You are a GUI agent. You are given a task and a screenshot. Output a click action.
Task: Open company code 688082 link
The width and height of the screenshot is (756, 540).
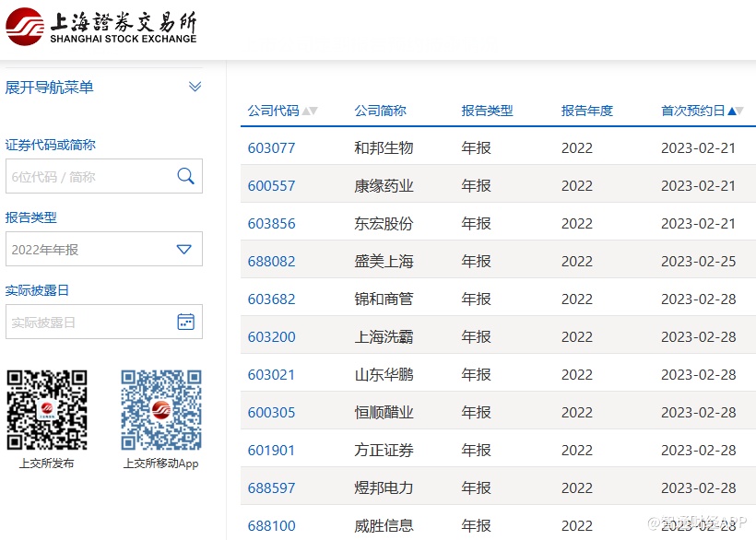271,261
